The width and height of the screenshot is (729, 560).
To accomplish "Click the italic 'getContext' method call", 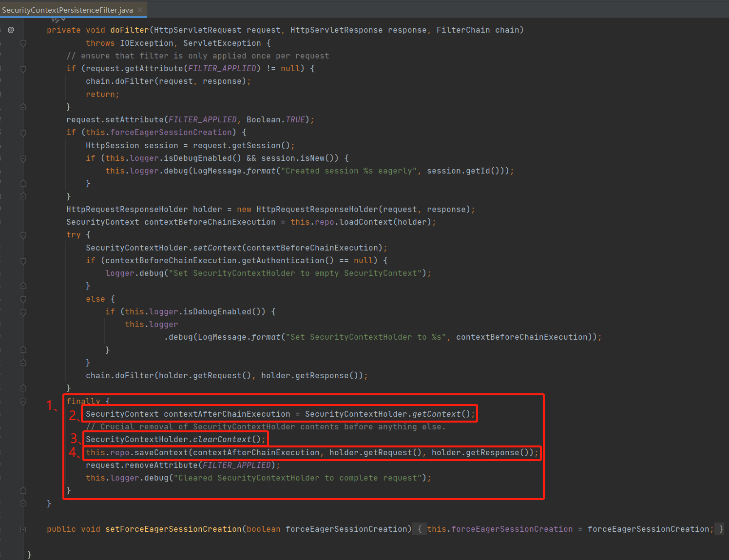I will (x=436, y=414).
